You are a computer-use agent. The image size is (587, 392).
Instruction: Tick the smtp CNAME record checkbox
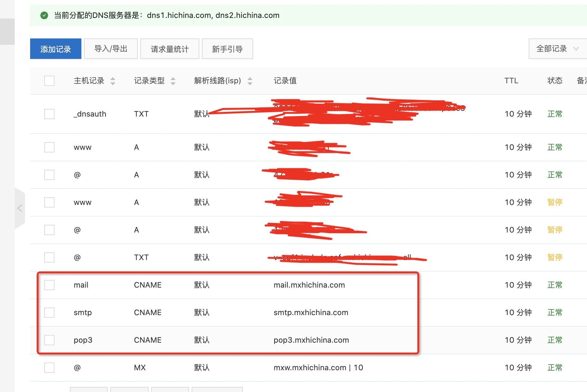(49, 313)
